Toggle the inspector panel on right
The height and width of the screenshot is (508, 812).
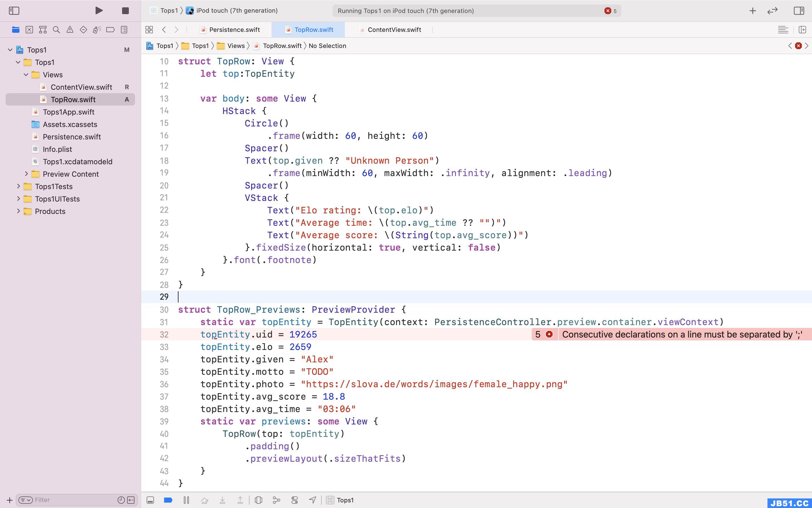(x=799, y=11)
